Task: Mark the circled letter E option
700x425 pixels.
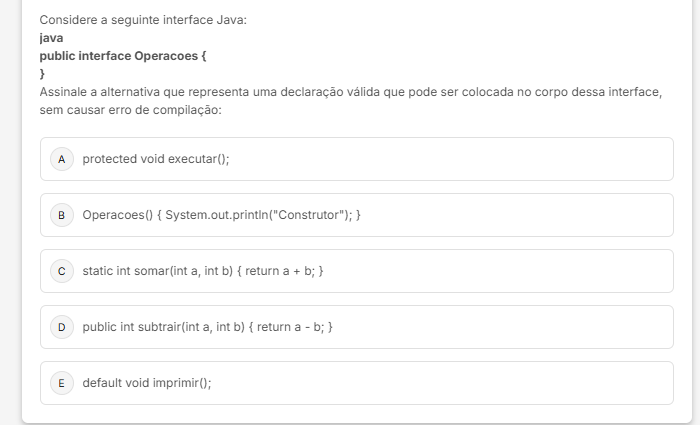Action: [62, 383]
